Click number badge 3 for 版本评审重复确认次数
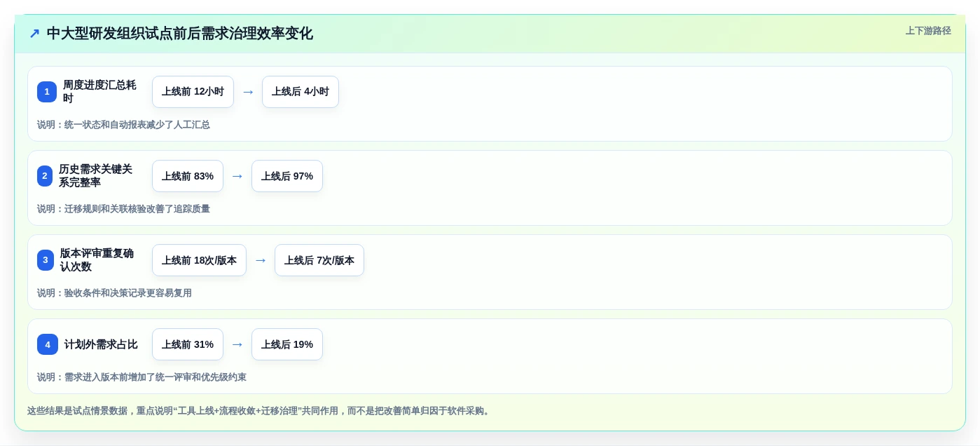Image resolution: width=980 pixels, height=446 pixels. point(46,260)
